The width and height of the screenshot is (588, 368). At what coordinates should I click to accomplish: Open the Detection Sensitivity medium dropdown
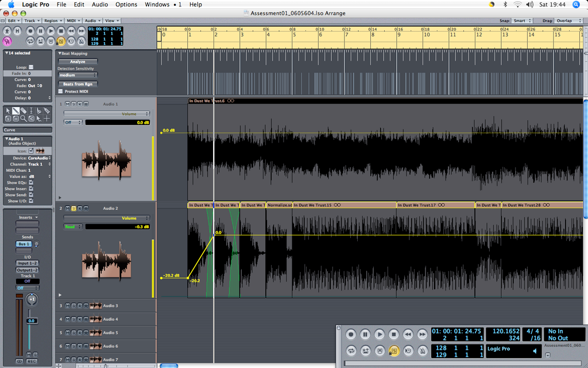[78, 75]
